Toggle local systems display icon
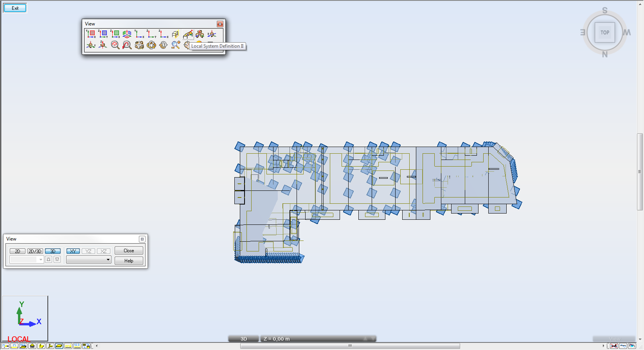644x350 pixels. (x=50, y=346)
